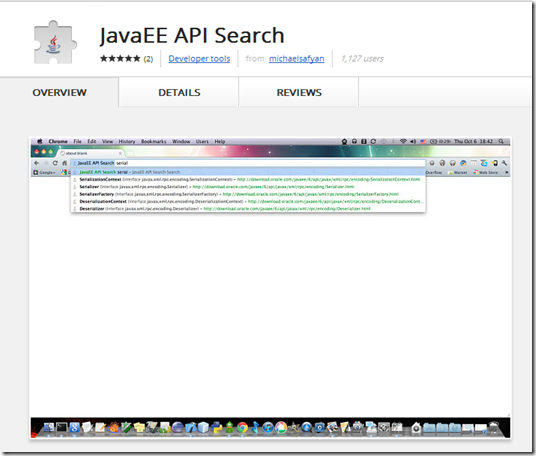
Task: Open the Eclipse sphere icon in dock
Action: (x=178, y=427)
